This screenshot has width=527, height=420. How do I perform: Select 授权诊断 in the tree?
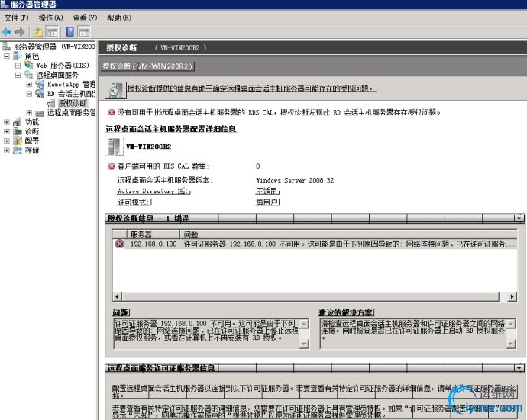pyautogui.click(x=73, y=103)
